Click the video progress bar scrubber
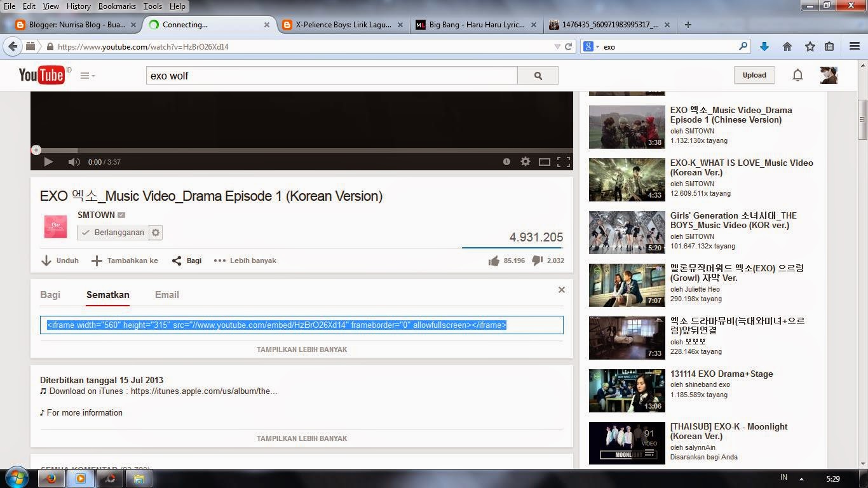 (x=36, y=150)
